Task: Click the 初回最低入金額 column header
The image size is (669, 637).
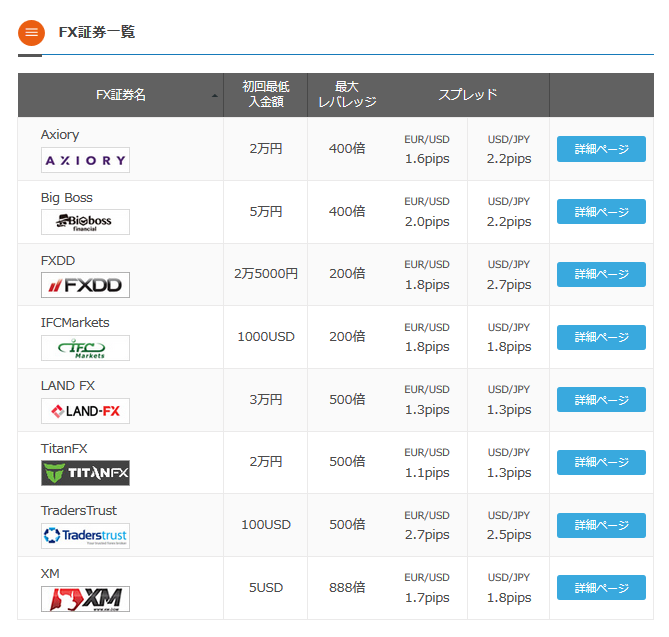Action: pos(265,95)
